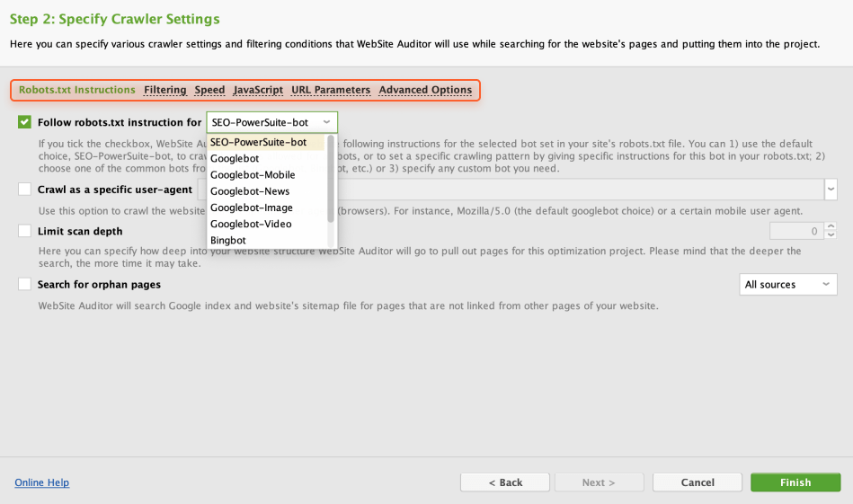Enable the Limit scan depth checkbox
The width and height of the screenshot is (853, 504).
(x=24, y=231)
